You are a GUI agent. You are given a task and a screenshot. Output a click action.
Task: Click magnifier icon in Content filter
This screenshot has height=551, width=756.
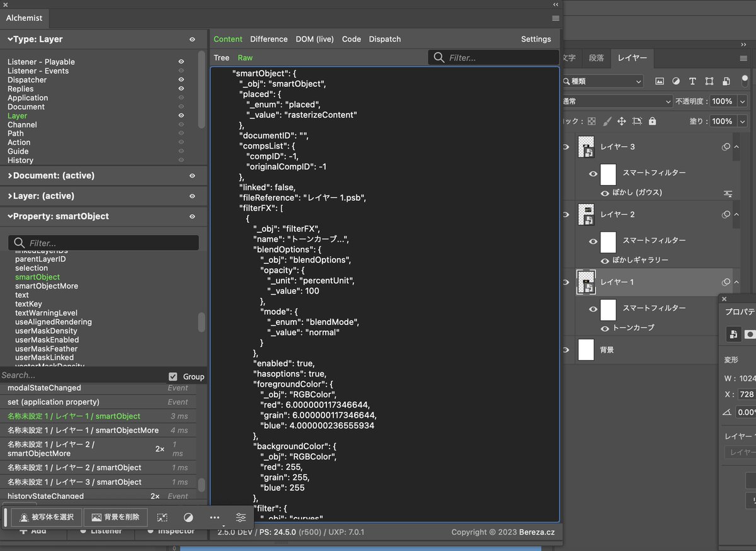(x=439, y=57)
